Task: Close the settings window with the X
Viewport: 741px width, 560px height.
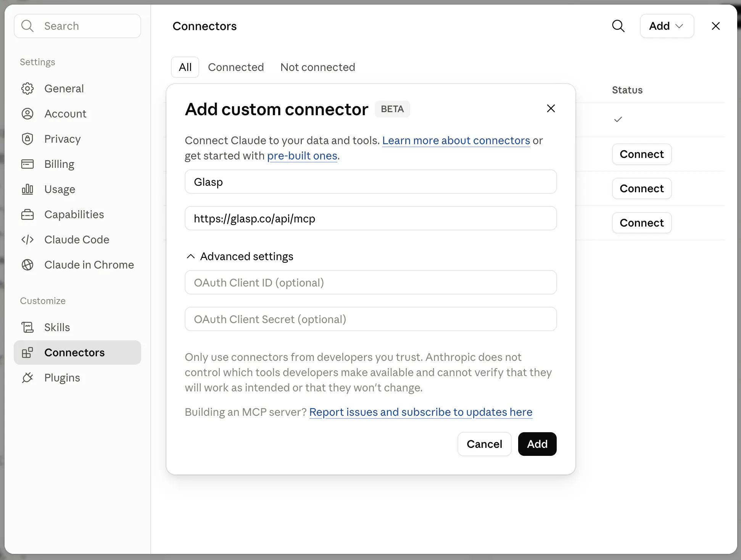Action: [716, 26]
